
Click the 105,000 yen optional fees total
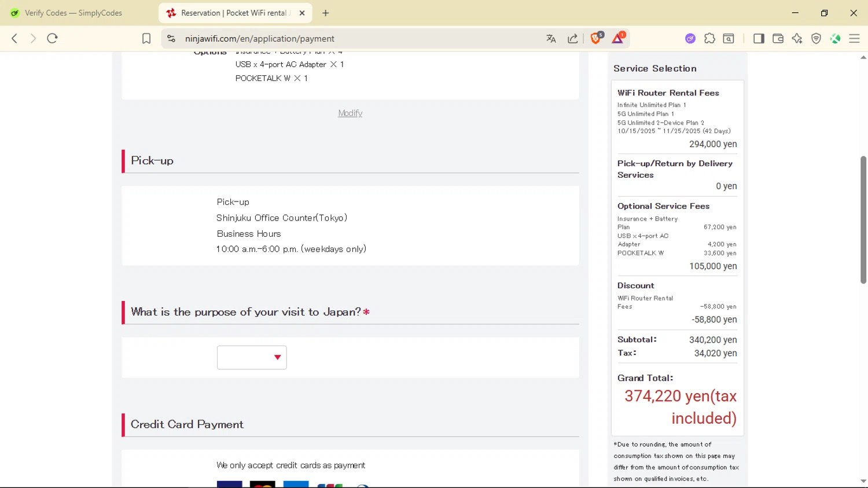[x=713, y=266]
